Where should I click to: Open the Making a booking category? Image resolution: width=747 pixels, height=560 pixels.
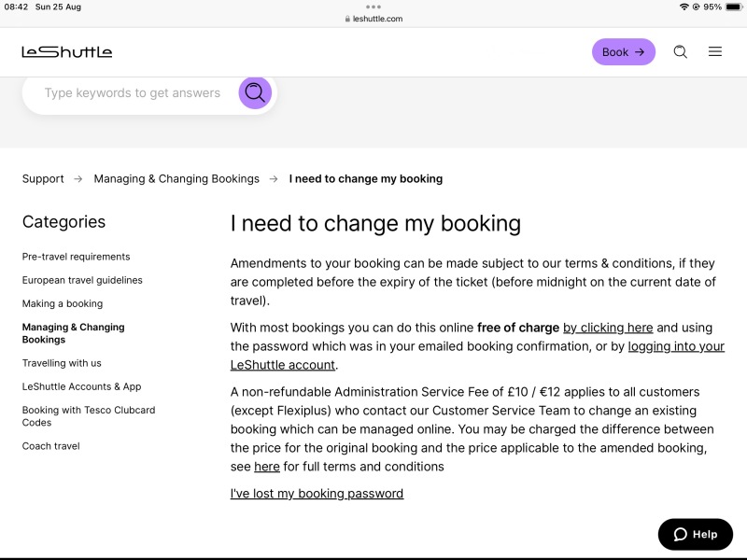coord(63,303)
